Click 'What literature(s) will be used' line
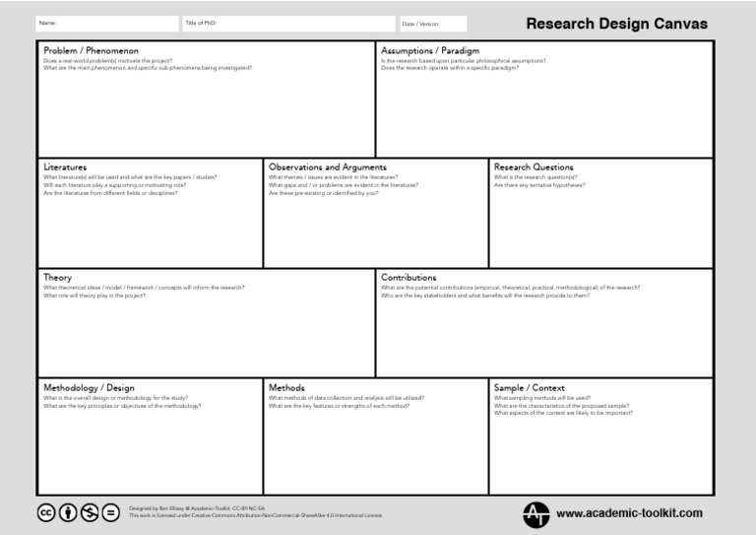Image resolution: width=756 pixels, height=535 pixels. pyautogui.click(x=130, y=177)
